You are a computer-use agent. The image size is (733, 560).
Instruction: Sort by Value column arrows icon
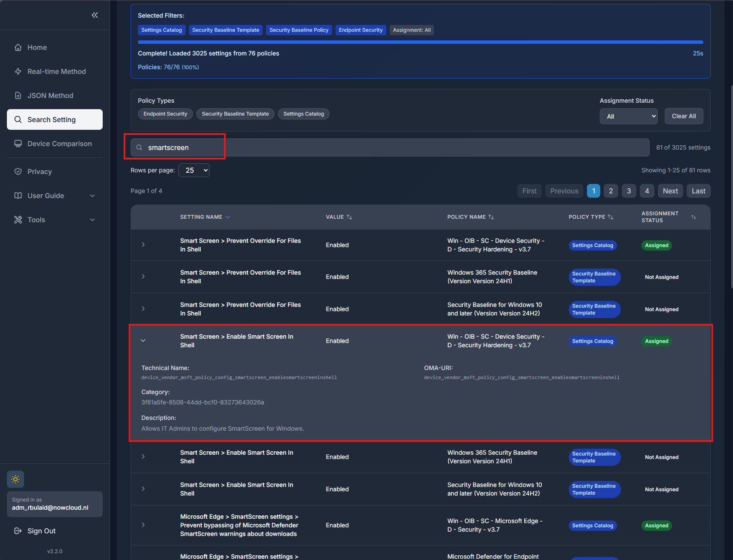(349, 217)
